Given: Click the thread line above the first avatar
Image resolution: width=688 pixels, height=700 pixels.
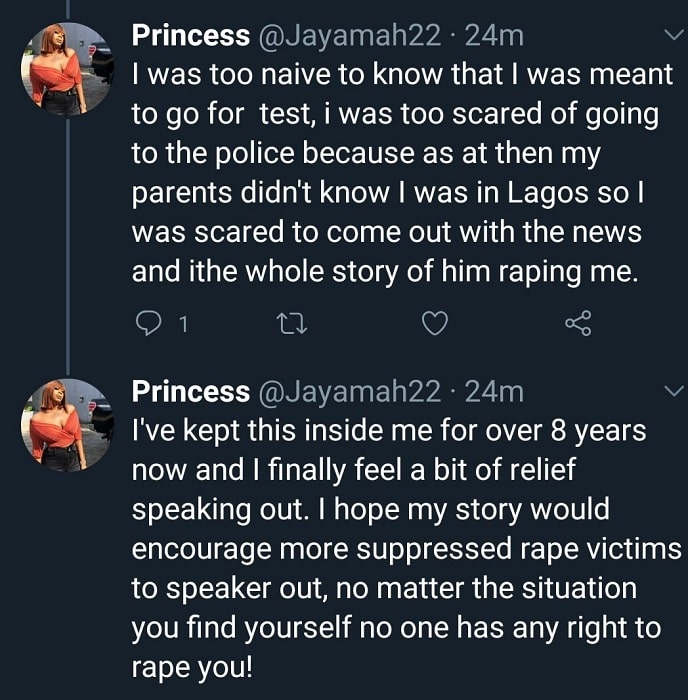Looking at the screenshot, I should pyautogui.click(x=68, y=9).
